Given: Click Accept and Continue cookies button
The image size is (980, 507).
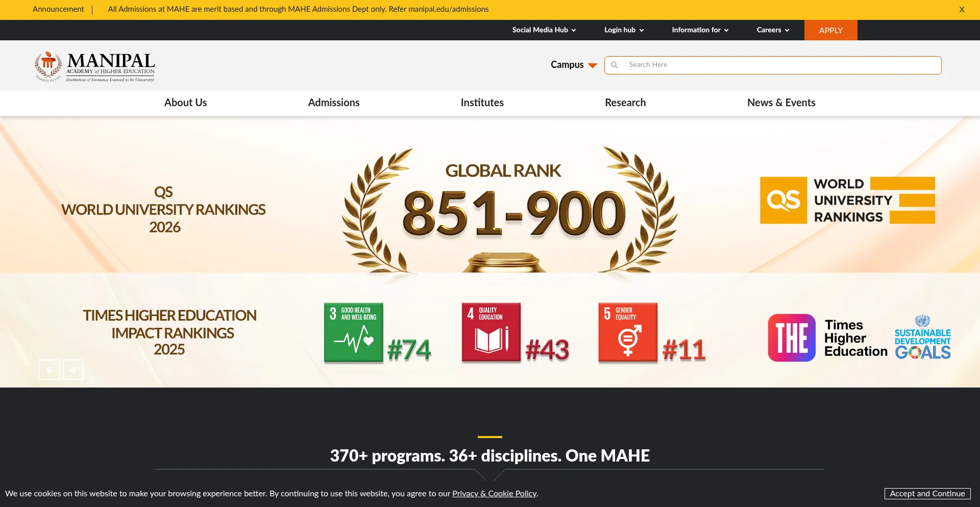Looking at the screenshot, I should (x=927, y=494).
